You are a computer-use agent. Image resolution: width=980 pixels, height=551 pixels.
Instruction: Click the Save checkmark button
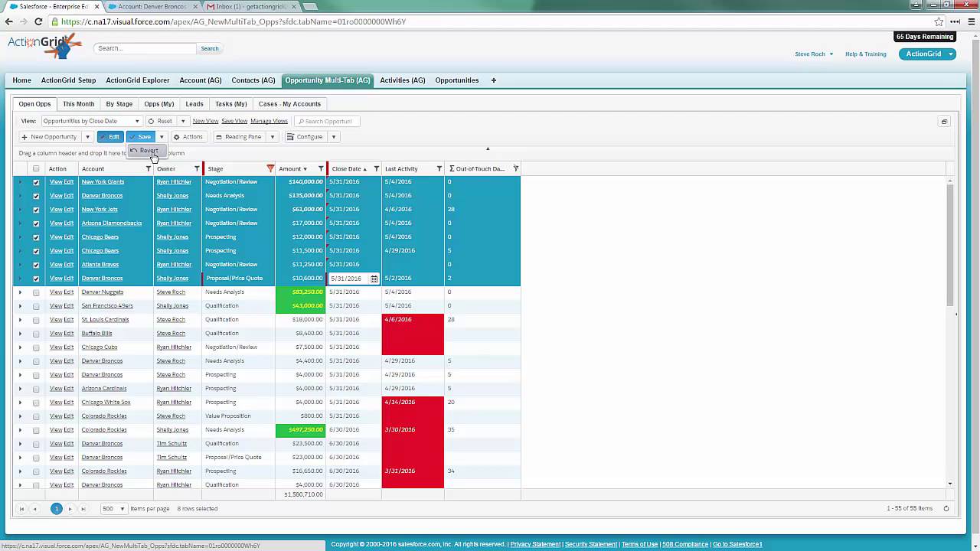(x=141, y=137)
